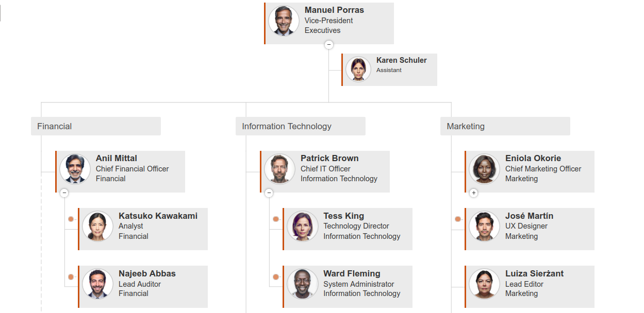Expand Eniola Okorie's reports with plus button
Image resolution: width=644 pixels, height=313 pixels.
click(x=474, y=193)
